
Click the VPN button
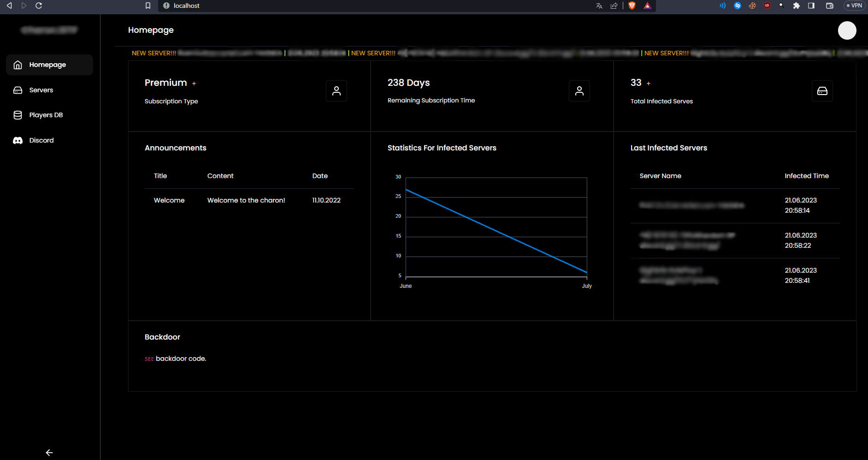tap(854, 6)
